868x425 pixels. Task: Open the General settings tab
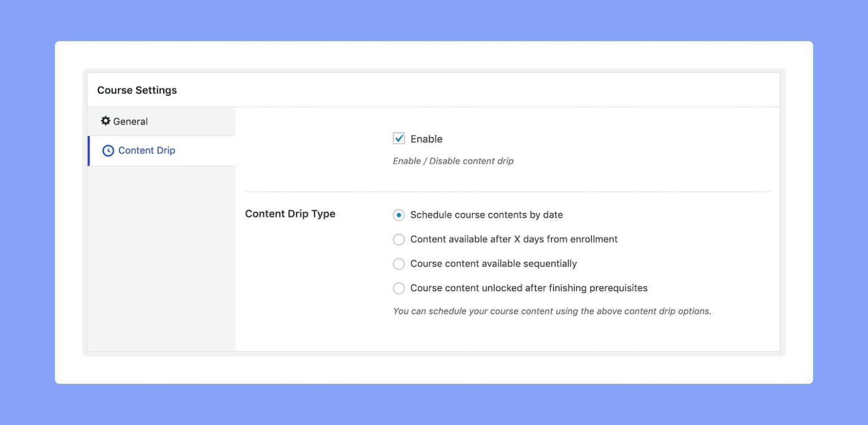[x=130, y=122]
